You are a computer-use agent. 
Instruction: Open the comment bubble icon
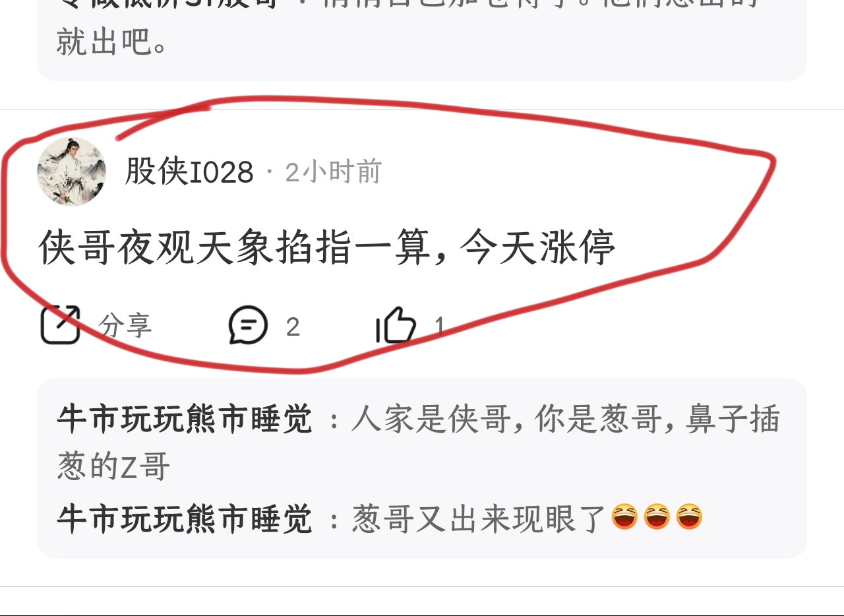[x=248, y=324]
